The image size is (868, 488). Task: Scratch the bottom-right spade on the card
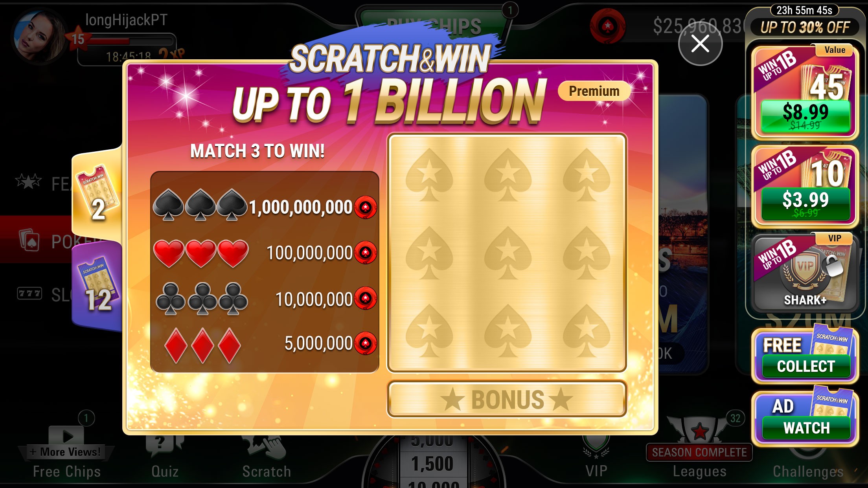586,330
